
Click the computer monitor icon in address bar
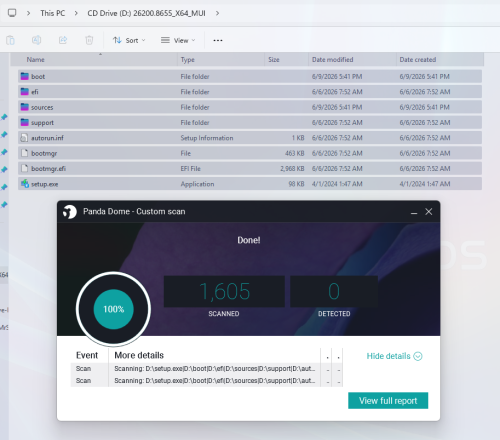pyautogui.click(x=12, y=13)
